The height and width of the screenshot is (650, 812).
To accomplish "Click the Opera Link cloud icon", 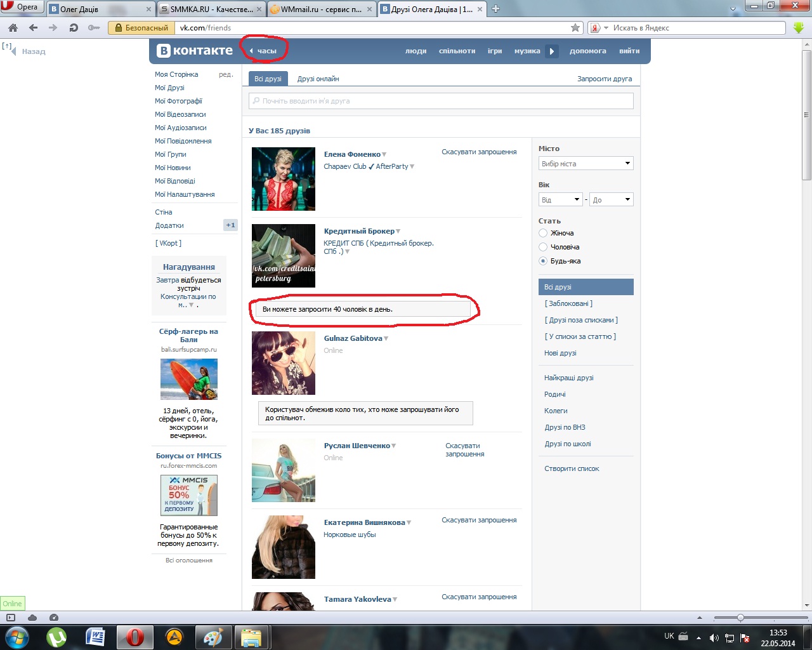I will 32,618.
